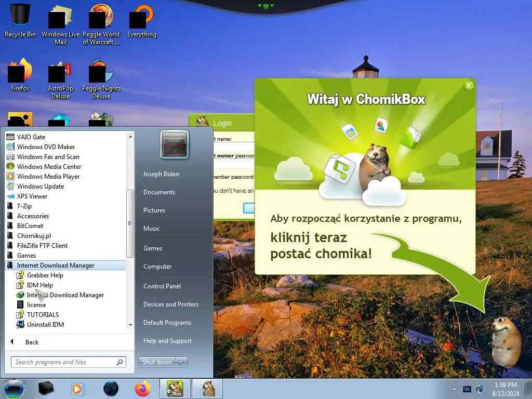
Task: Click the Shut down button
Action: (x=157, y=362)
